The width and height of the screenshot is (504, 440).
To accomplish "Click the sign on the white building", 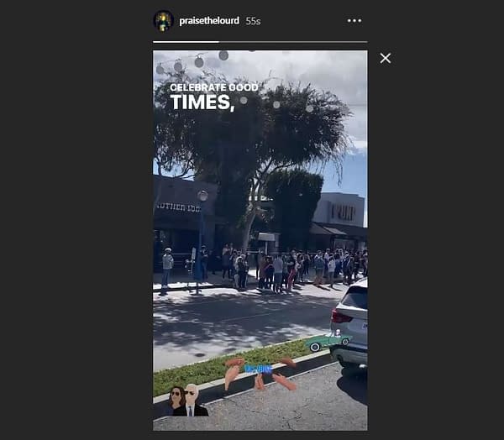I will (x=343, y=212).
